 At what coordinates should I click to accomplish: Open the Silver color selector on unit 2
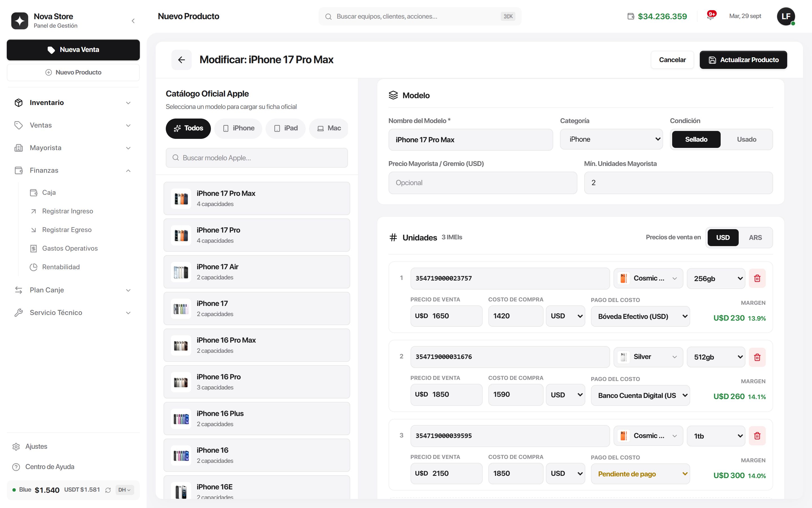pos(648,357)
